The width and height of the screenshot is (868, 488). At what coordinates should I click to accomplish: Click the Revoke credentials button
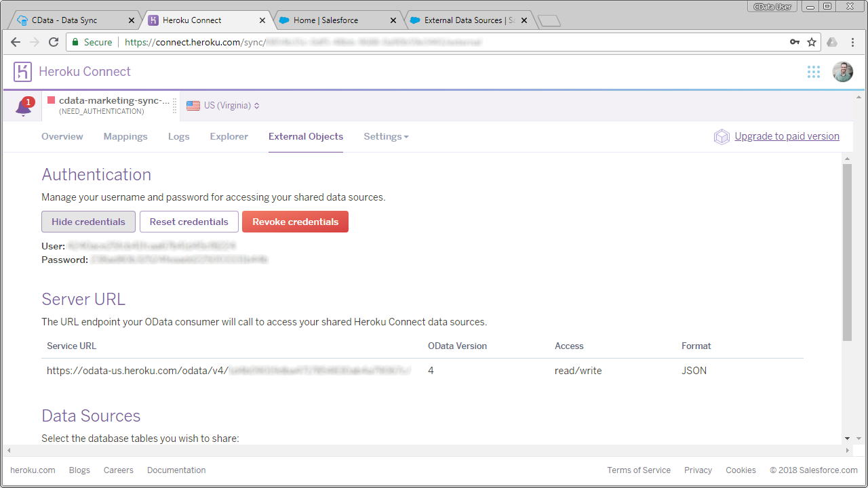click(x=295, y=221)
